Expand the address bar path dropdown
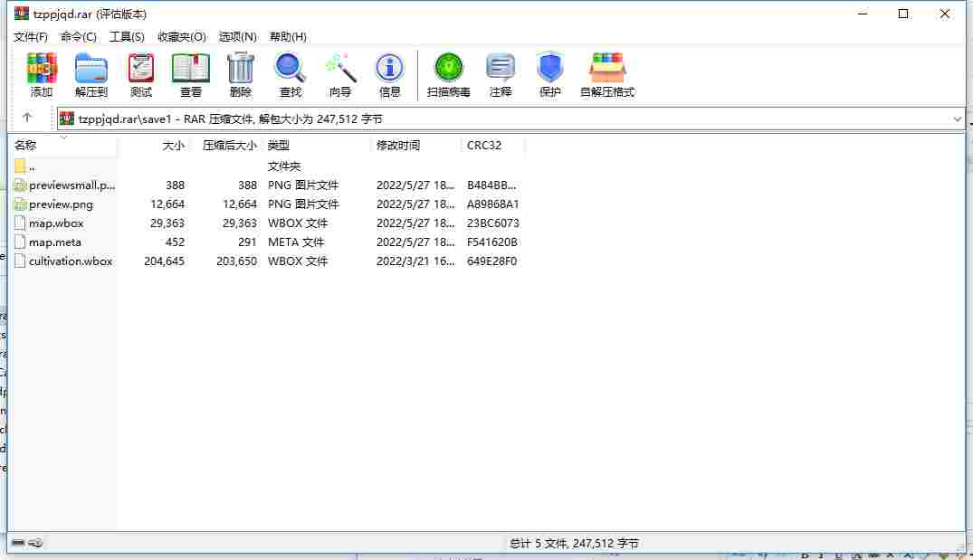 point(957,119)
